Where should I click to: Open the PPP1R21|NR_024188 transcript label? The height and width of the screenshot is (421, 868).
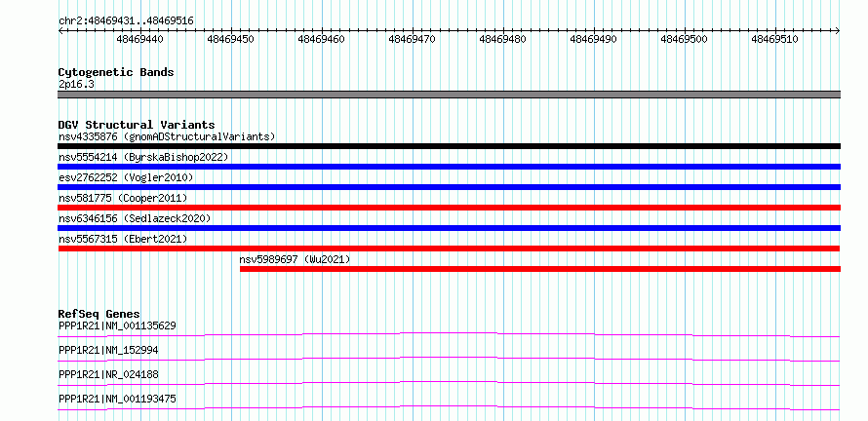point(108,374)
